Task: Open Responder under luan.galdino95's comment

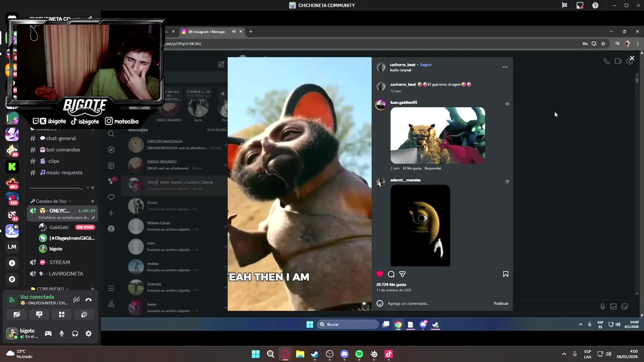Action: [x=433, y=168]
